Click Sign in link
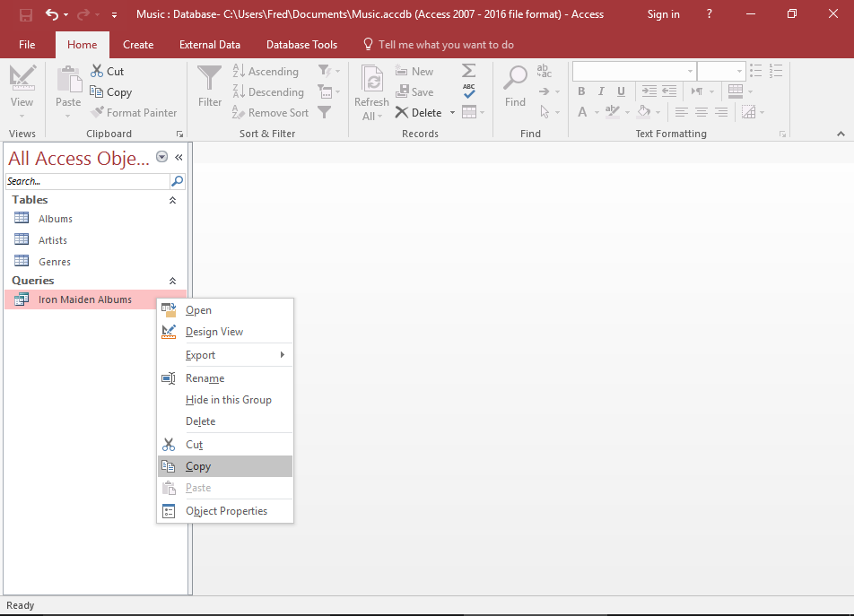The height and width of the screenshot is (616, 854). click(x=663, y=14)
